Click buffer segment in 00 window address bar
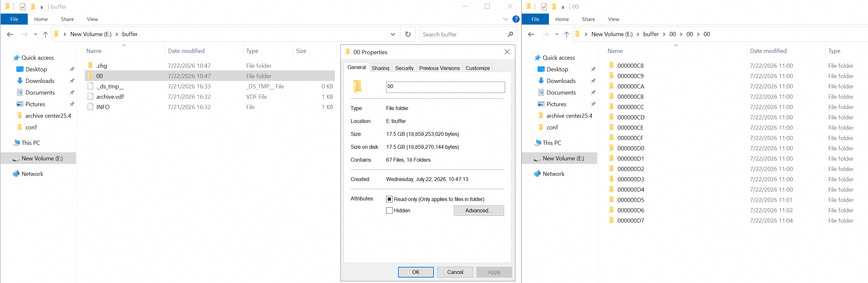The height and width of the screenshot is (283, 868). (651, 34)
